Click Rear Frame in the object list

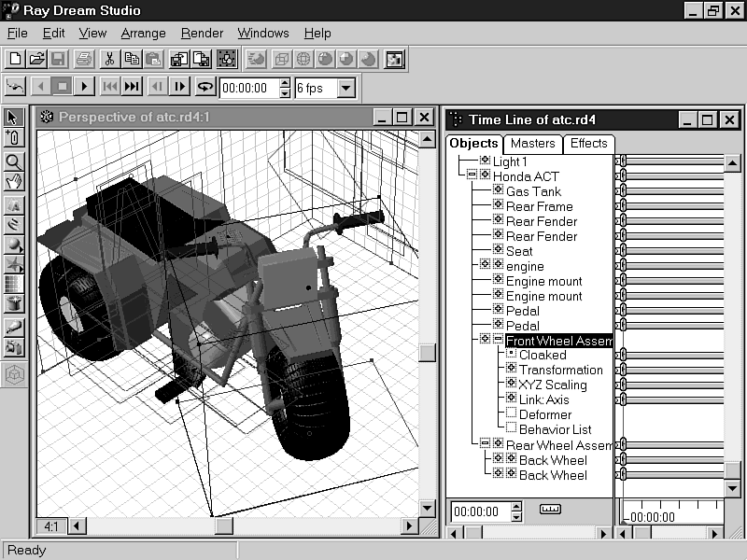coord(539,206)
